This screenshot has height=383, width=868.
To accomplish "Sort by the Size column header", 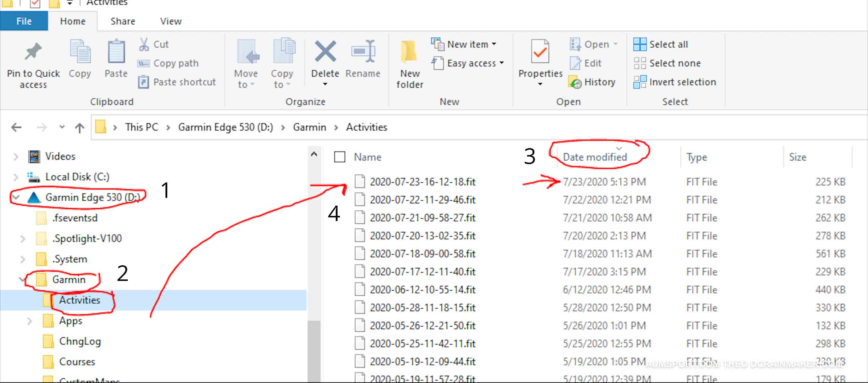I will pos(797,157).
